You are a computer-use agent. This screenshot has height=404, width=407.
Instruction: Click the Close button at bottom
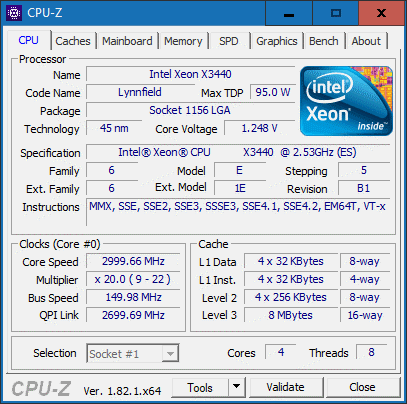click(x=362, y=387)
